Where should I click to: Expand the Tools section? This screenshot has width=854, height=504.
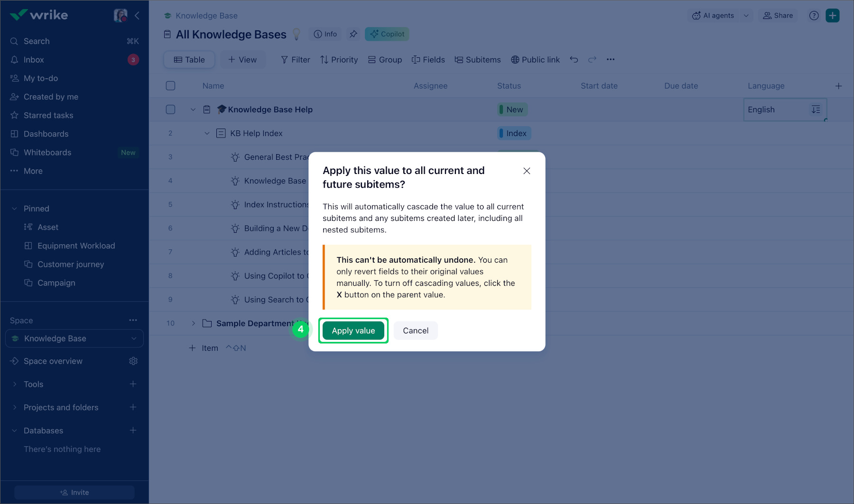tap(14, 384)
